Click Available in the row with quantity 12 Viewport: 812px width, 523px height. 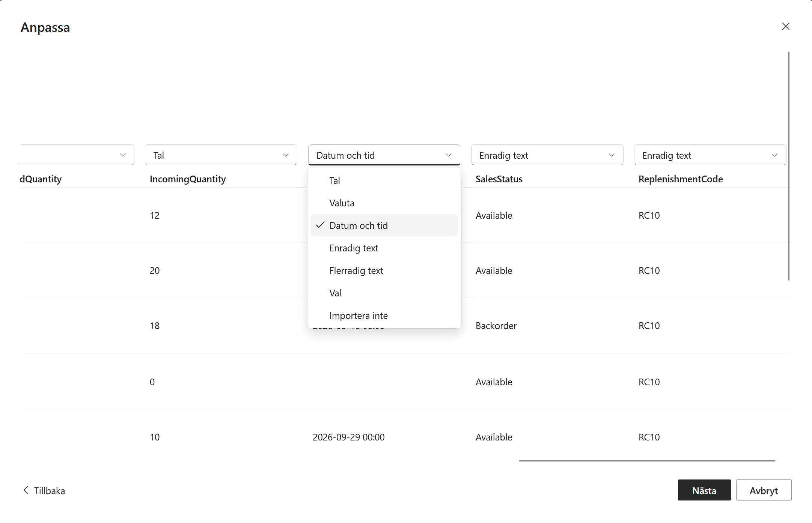click(494, 215)
